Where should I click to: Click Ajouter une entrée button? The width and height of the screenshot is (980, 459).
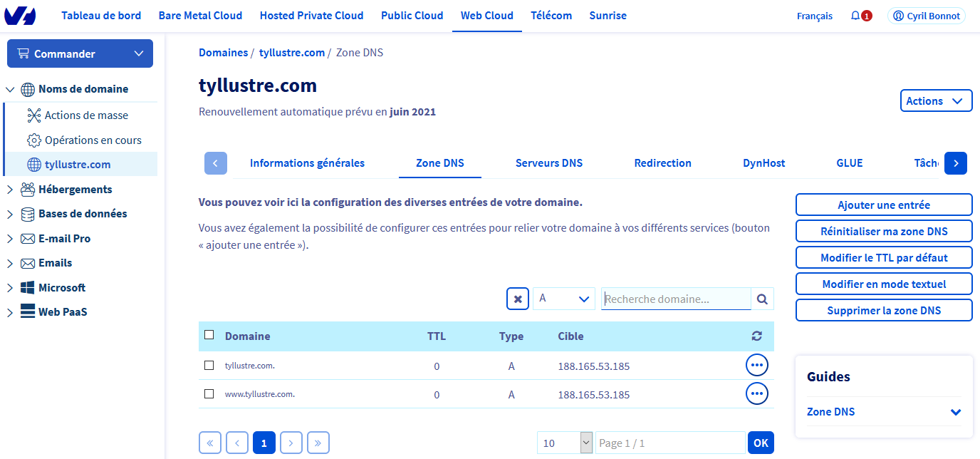coord(883,205)
